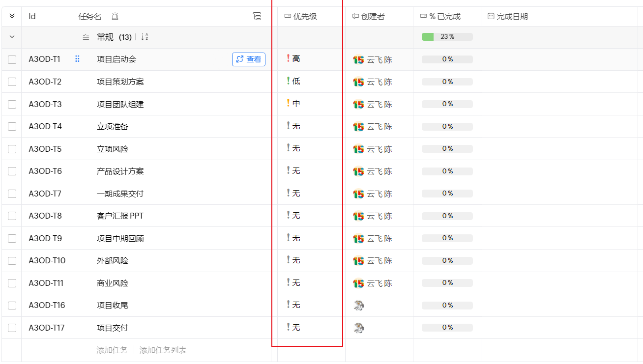
Task: Click the bell icon beside 任务名 header
Action: coord(115,17)
